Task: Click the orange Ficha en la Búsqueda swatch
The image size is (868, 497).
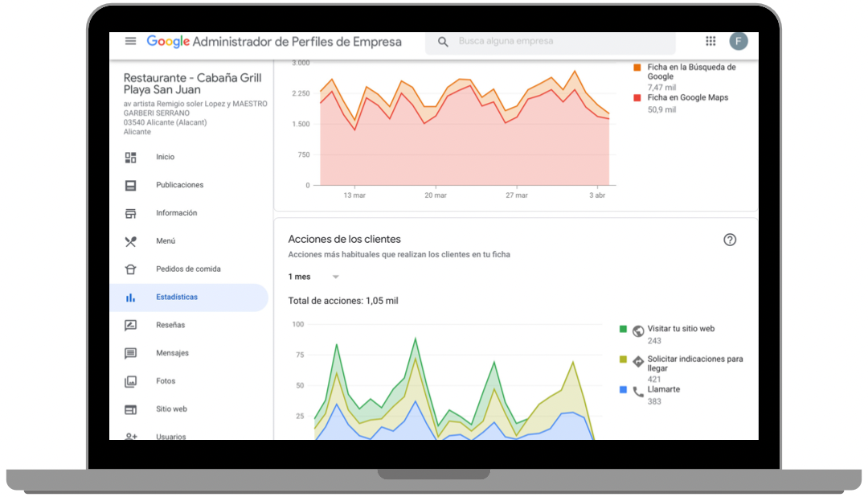Action: (x=637, y=68)
